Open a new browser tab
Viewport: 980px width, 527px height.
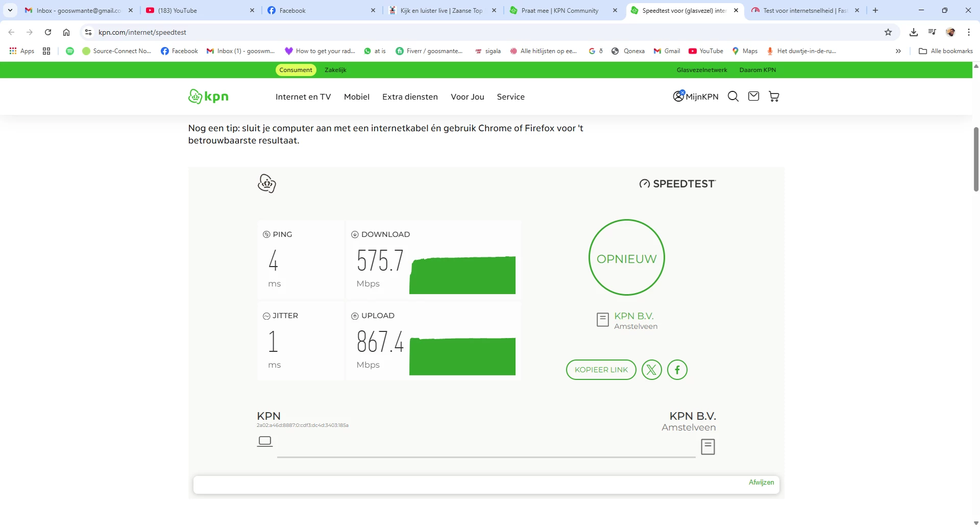click(x=875, y=10)
